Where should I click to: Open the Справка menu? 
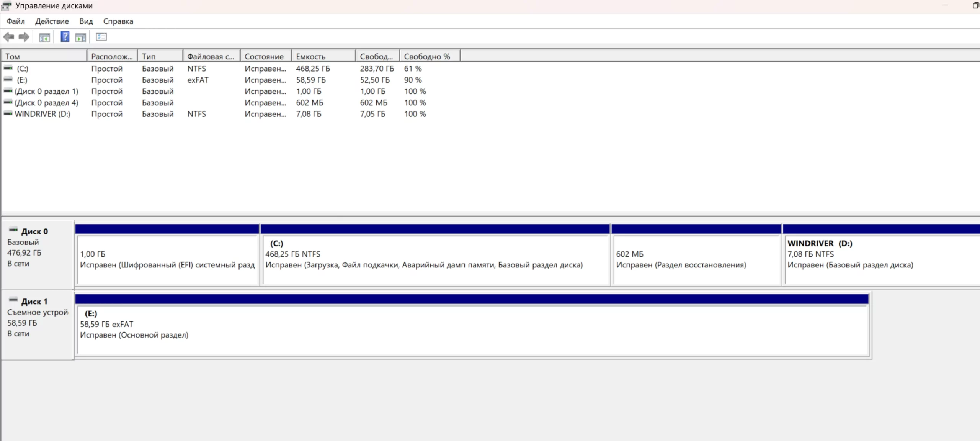pos(118,21)
